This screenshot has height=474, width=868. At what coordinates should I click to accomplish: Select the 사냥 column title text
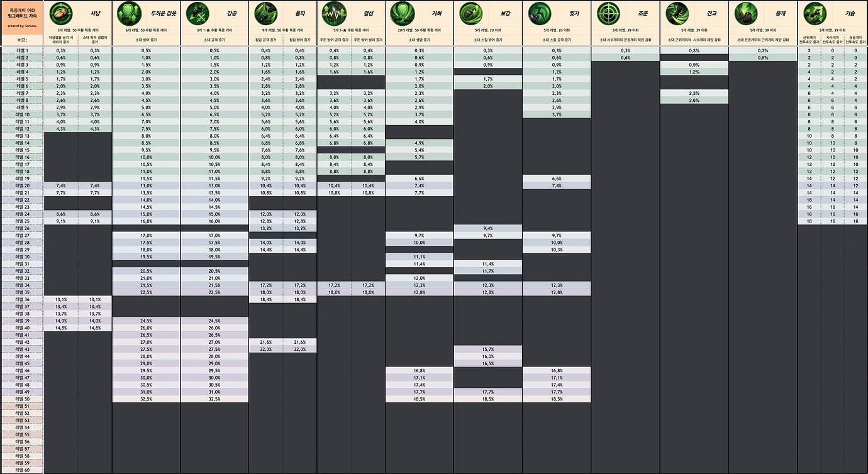click(x=96, y=13)
